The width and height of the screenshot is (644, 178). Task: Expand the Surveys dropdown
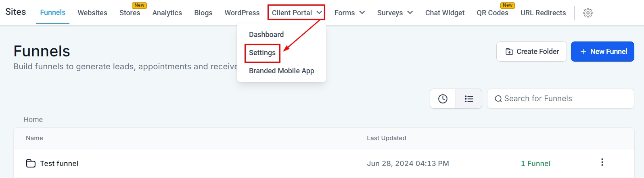[395, 13]
